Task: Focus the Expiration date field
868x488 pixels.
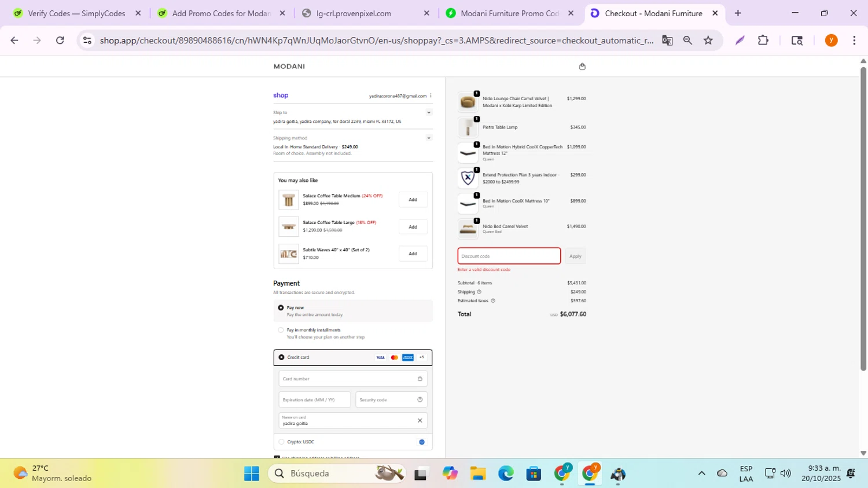Action: [315, 400]
